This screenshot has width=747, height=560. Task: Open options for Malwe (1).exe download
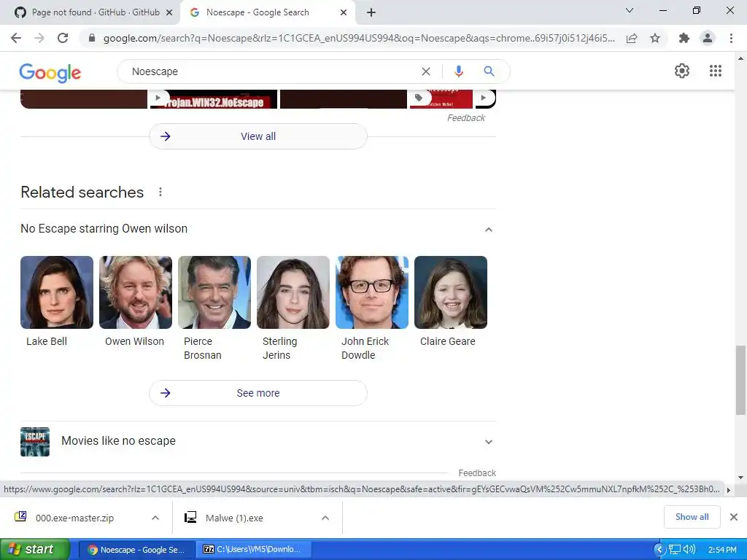click(x=325, y=518)
